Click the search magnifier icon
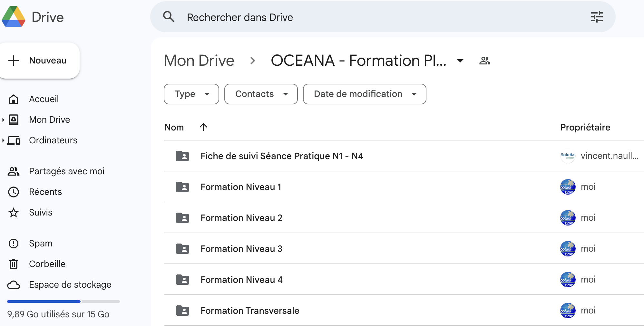The image size is (644, 326). point(169,17)
